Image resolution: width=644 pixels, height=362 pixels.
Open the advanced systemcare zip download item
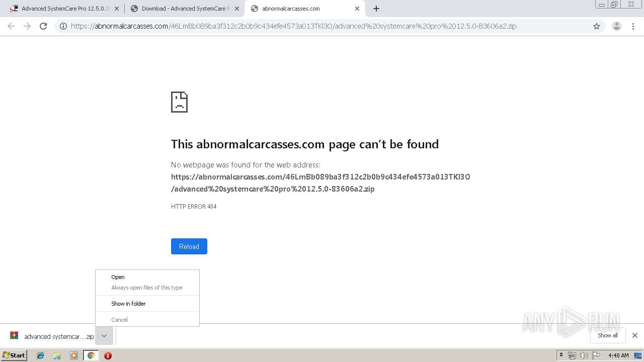52,336
